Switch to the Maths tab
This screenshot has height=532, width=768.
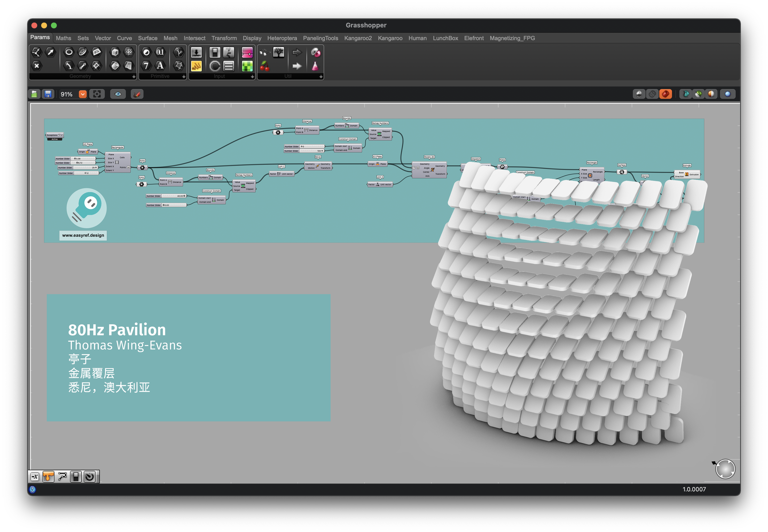coord(63,38)
